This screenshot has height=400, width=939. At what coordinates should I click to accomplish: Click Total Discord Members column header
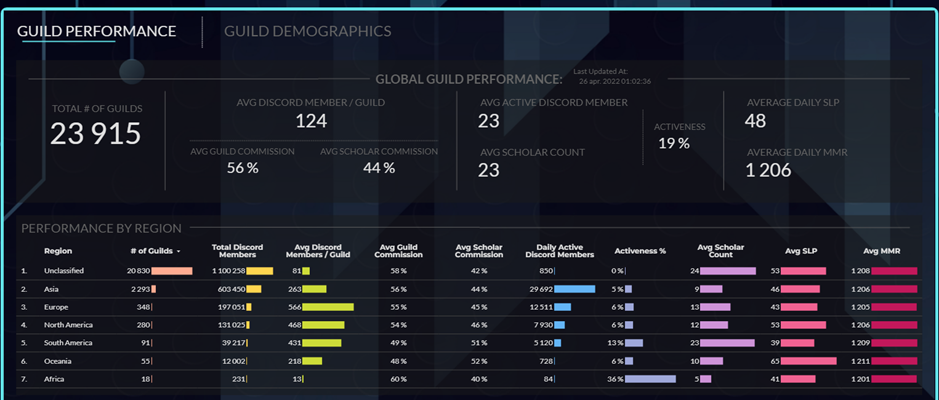pyautogui.click(x=237, y=251)
